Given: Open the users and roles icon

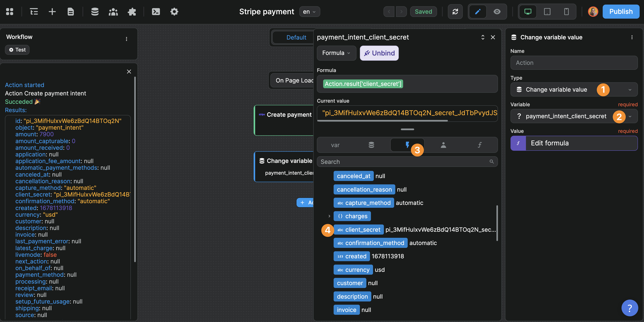Looking at the screenshot, I should (x=113, y=11).
